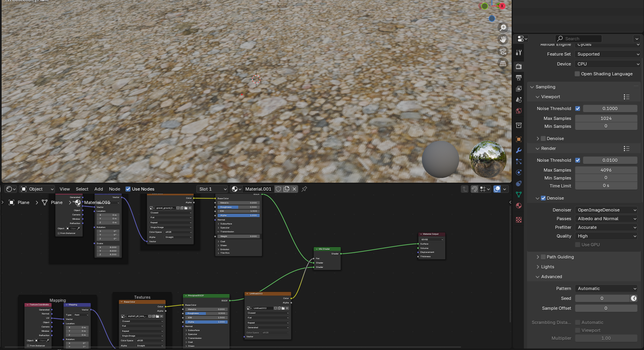Disable Render Denoise checkbox
644x350 pixels.
point(543,198)
